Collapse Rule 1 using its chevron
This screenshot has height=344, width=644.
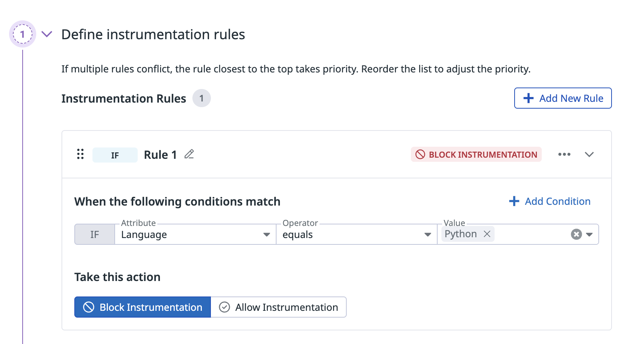[x=589, y=154]
